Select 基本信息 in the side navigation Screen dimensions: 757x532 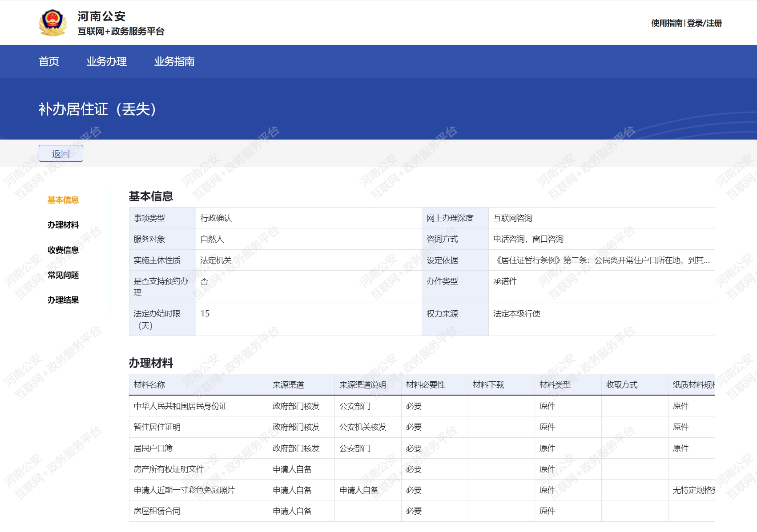pos(63,200)
